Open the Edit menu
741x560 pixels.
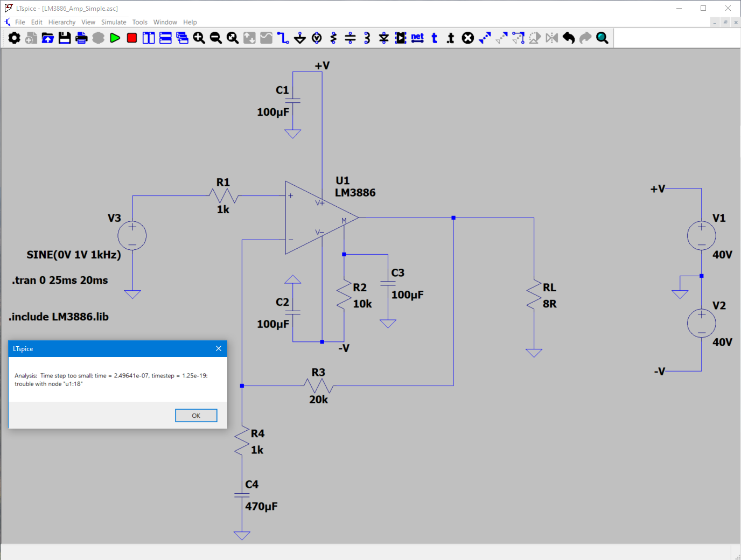coord(37,22)
